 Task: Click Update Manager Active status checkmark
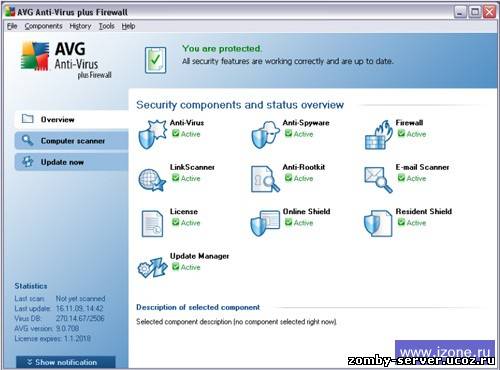[x=176, y=266]
